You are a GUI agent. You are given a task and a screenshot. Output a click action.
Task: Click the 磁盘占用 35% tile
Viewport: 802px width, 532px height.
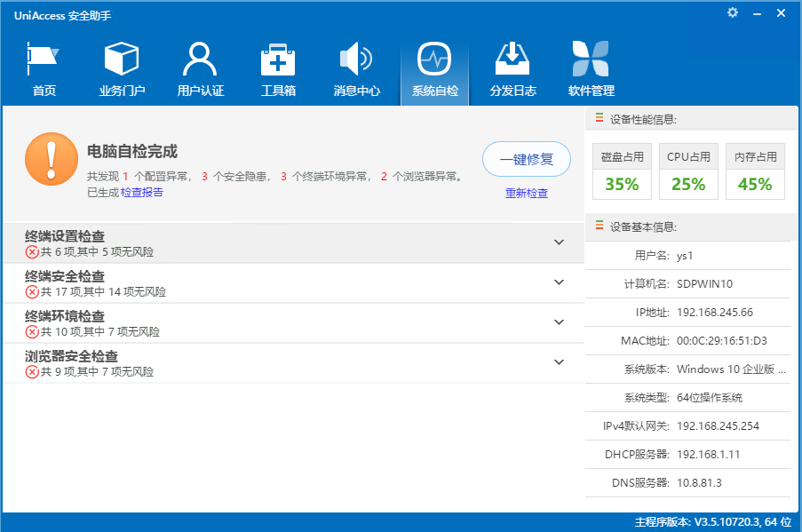tap(622, 171)
